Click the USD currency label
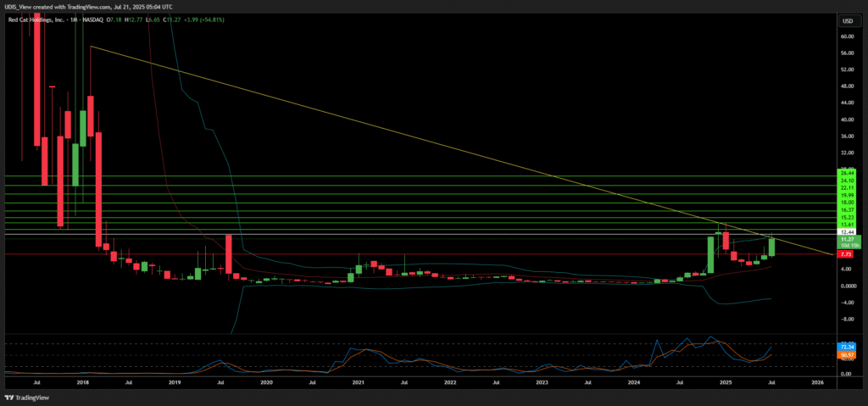868x406 pixels. pos(844,20)
